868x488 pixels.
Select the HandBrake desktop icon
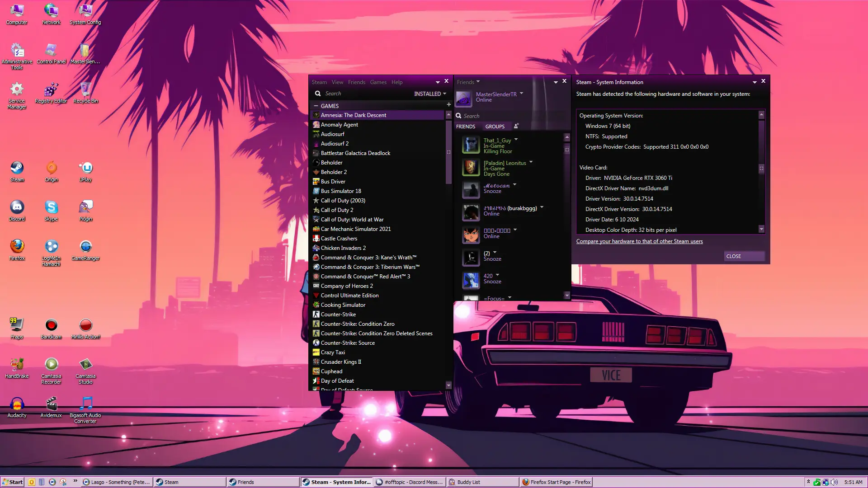click(17, 368)
